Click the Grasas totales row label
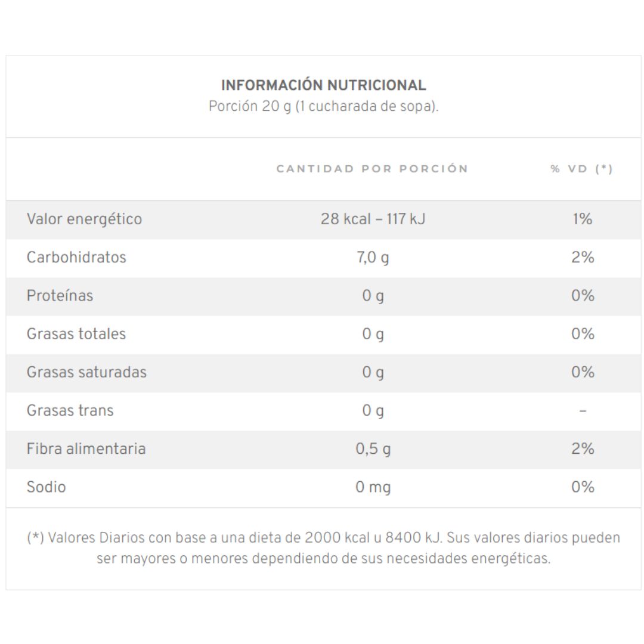644x644 pixels. (76, 333)
